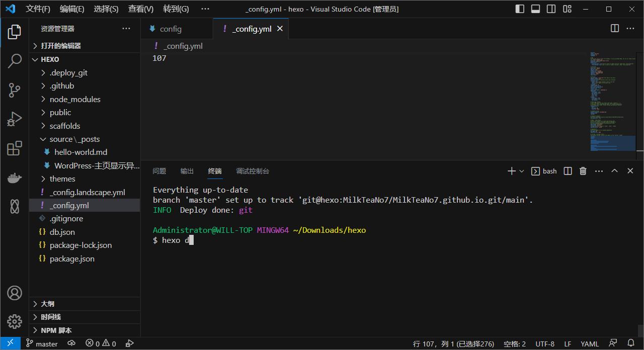Open the feedback icon in status bar

coord(612,344)
